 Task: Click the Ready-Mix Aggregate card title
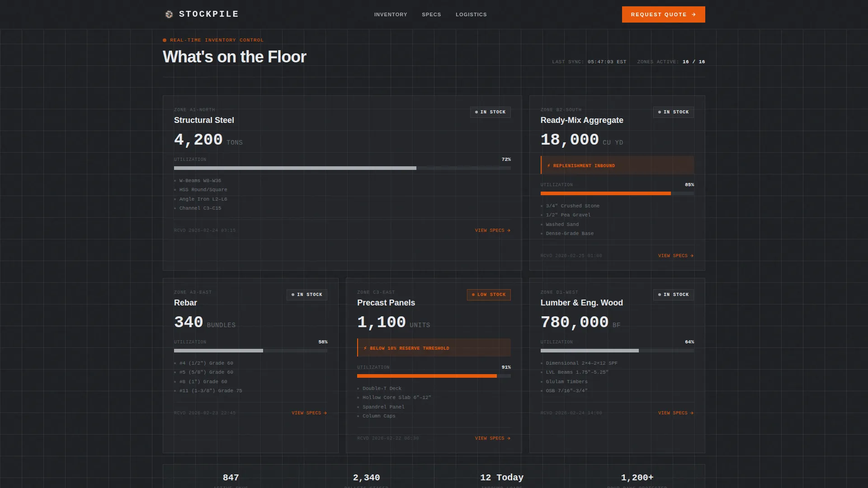pos(582,120)
